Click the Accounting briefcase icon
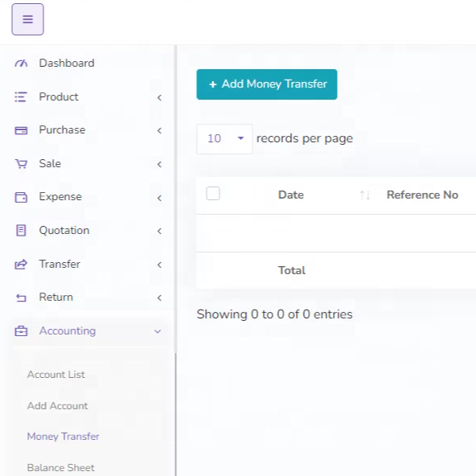Screen dimensions: 476x476 21,331
